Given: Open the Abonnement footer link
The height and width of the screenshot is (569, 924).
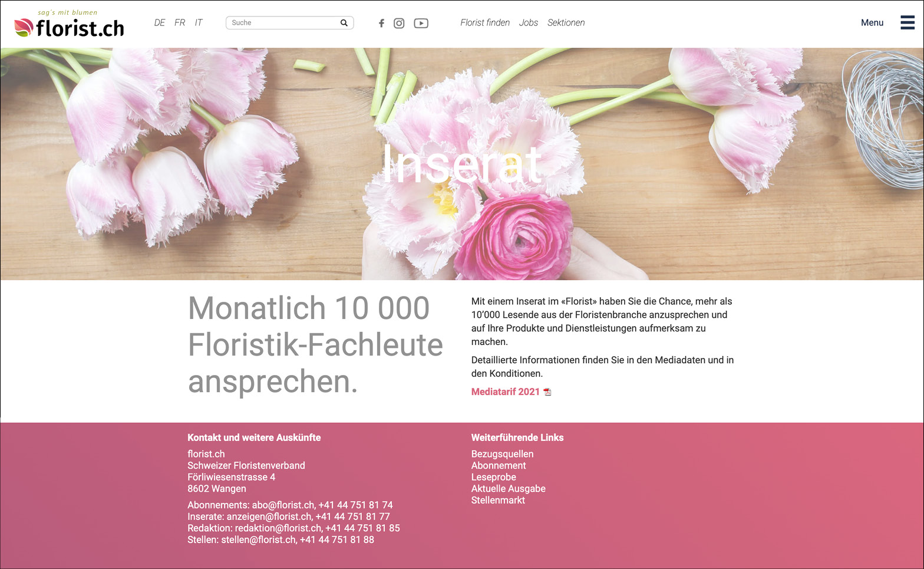Looking at the screenshot, I should click(499, 465).
